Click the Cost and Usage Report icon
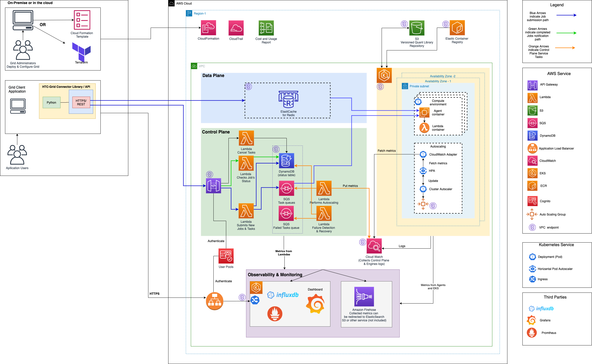The image size is (592, 364). (266, 28)
